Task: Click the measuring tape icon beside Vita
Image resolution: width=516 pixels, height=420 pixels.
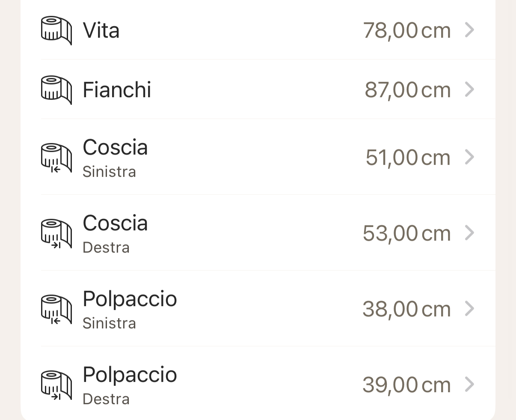Action: (x=56, y=30)
